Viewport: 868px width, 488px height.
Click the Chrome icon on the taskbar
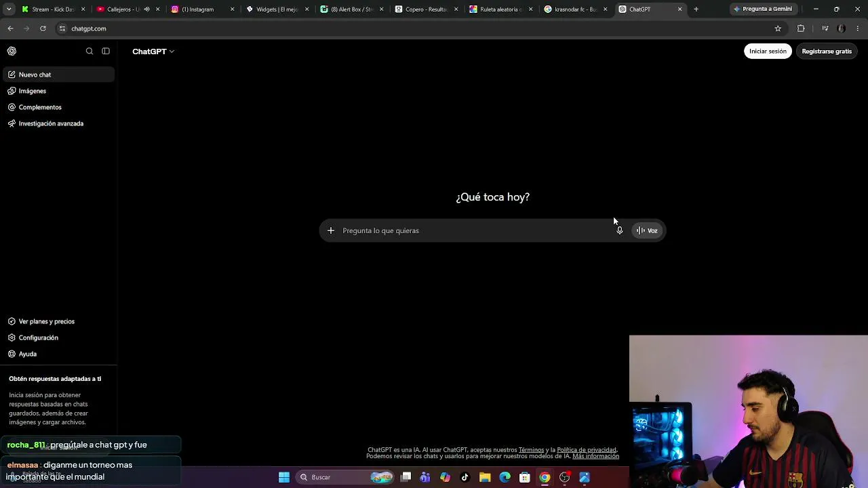545,477
